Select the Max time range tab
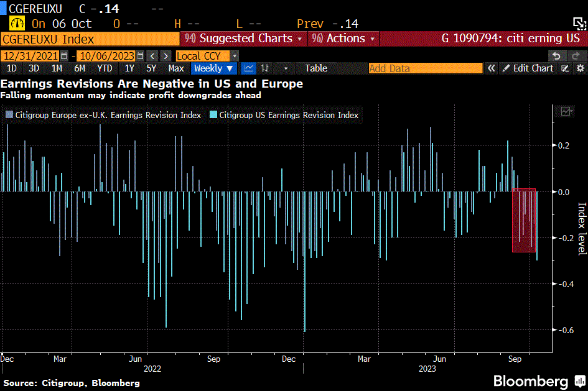 [176, 68]
